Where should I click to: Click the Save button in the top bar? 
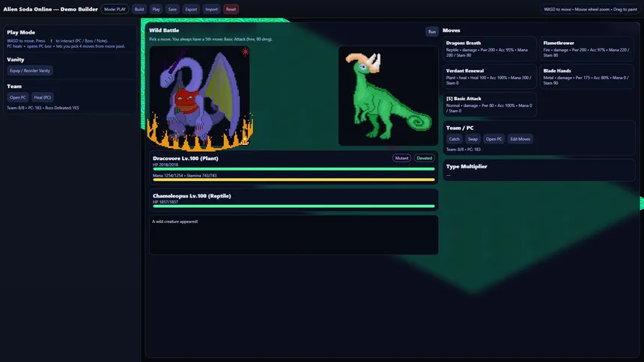coord(172,9)
